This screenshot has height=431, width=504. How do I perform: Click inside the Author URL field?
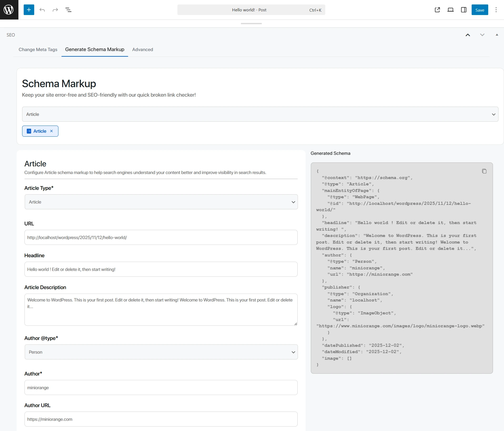tap(161, 419)
